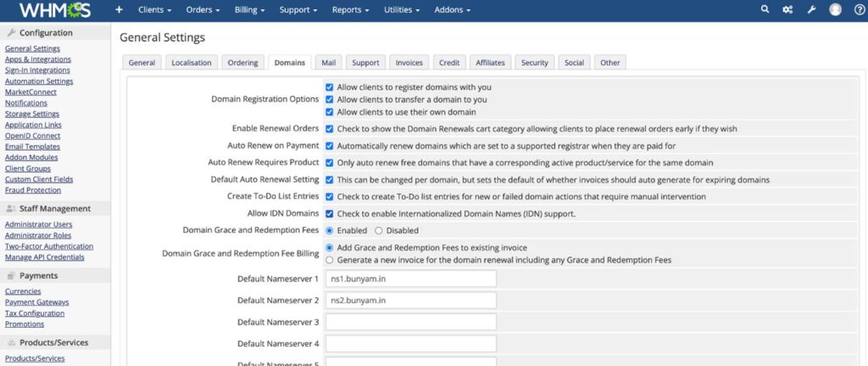Open search with the magnifier icon
This screenshot has height=366, width=868.
(765, 10)
